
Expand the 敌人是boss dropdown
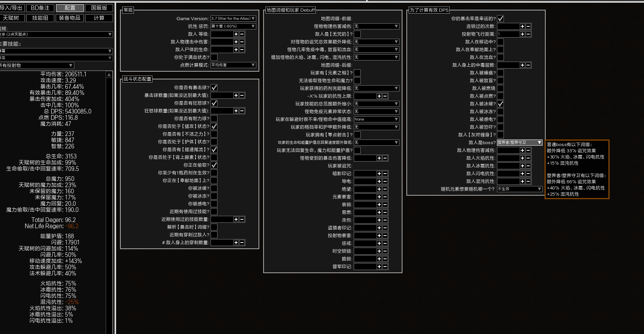coord(519,143)
